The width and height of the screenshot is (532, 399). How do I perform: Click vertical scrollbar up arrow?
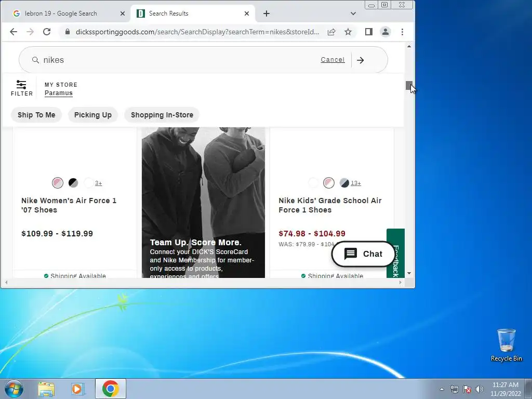pyautogui.click(x=409, y=46)
